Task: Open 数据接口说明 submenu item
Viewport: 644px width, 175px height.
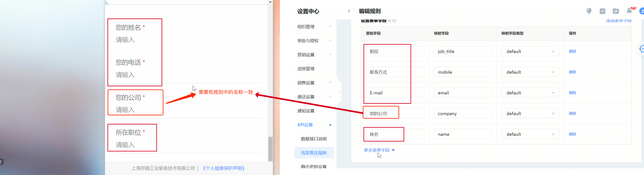Action: point(314,139)
